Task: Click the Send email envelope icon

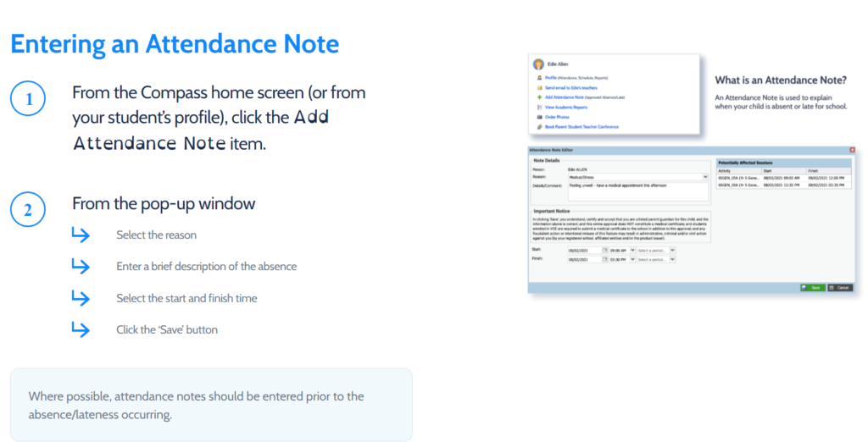Action: click(538, 87)
